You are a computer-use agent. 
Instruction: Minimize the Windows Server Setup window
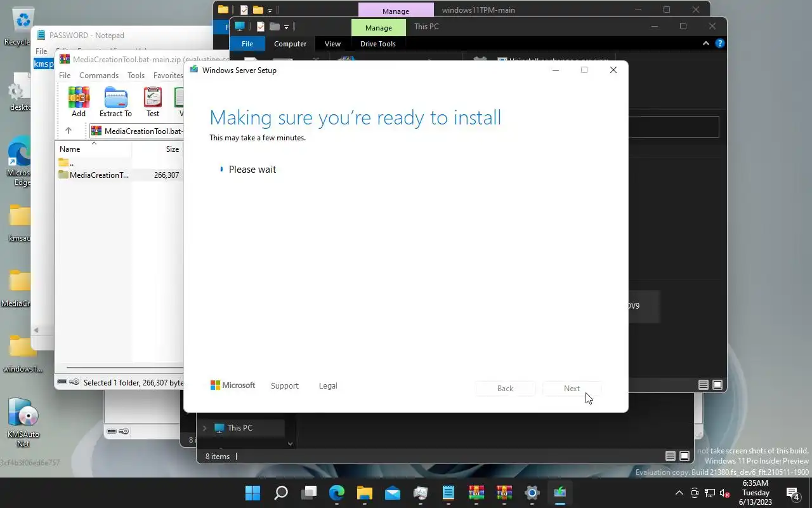point(556,70)
